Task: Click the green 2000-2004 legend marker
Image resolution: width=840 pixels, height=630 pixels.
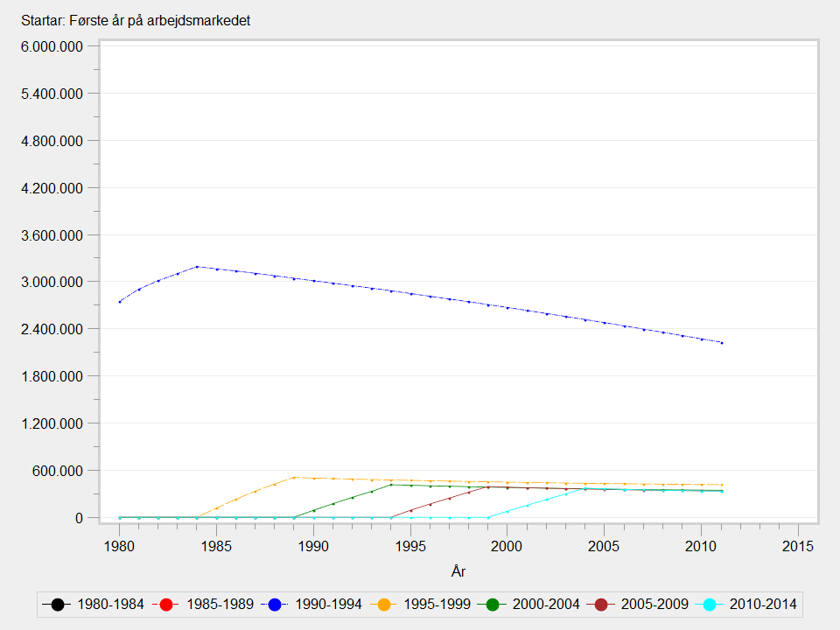Action: pyautogui.click(x=493, y=604)
